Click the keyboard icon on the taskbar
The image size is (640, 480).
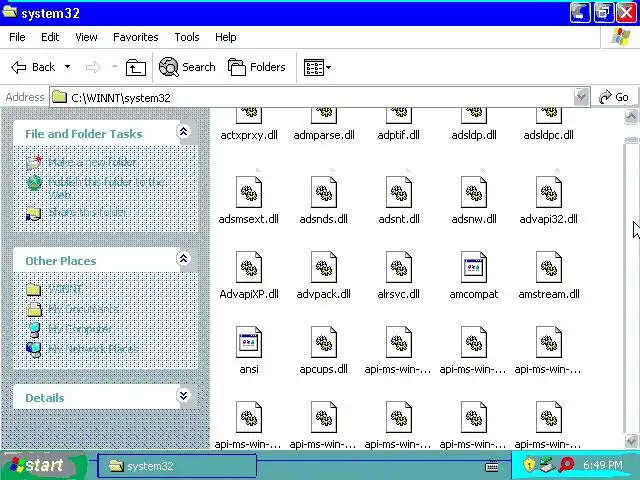(x=492, y=466)
